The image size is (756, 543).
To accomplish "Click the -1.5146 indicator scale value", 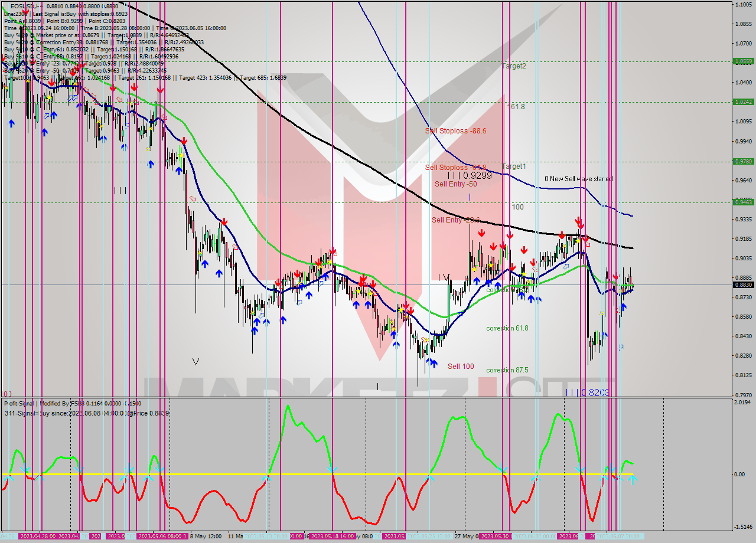I will tap(742, 527).
